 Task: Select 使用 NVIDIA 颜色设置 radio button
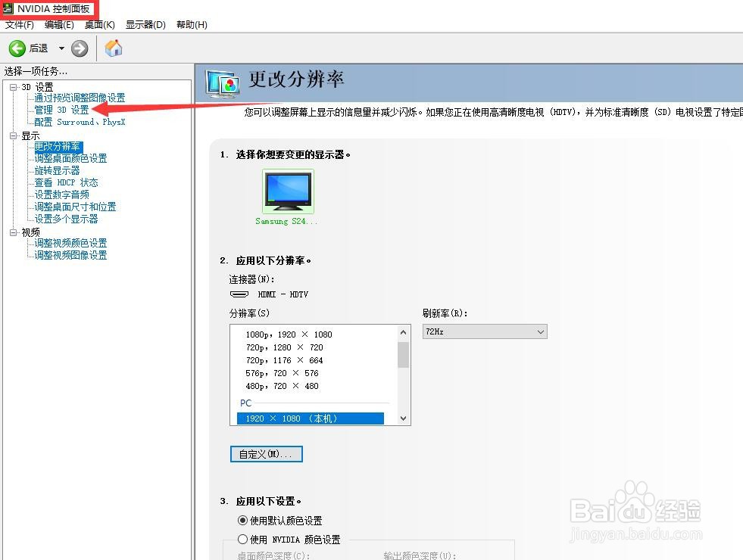coord(242,539)
